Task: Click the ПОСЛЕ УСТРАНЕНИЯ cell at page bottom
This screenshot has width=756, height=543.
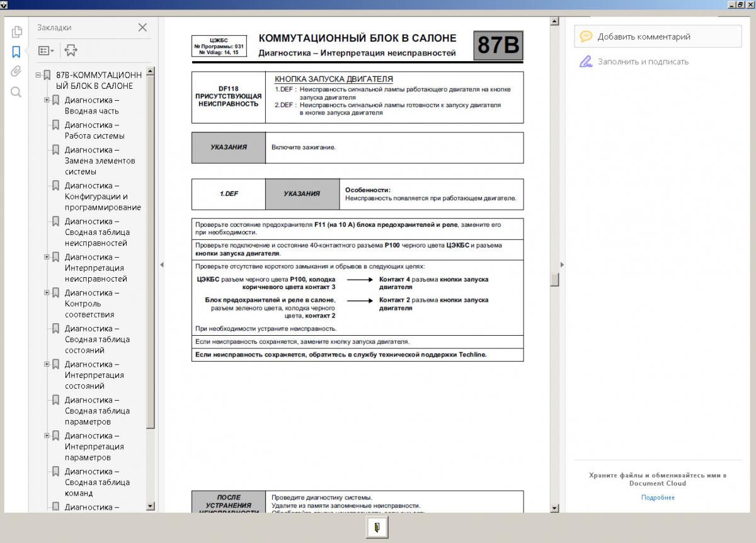Action: click(x=229, y=501)
